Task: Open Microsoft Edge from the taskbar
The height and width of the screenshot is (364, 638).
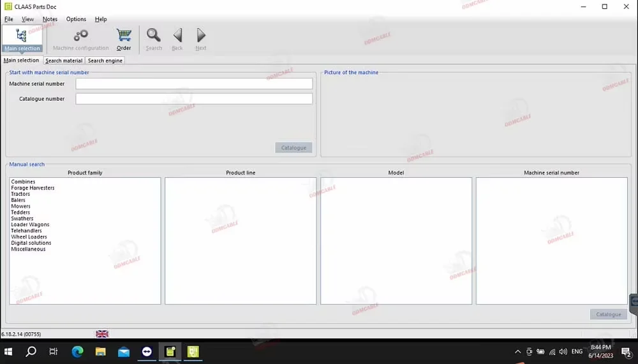Action: (77, 351)
